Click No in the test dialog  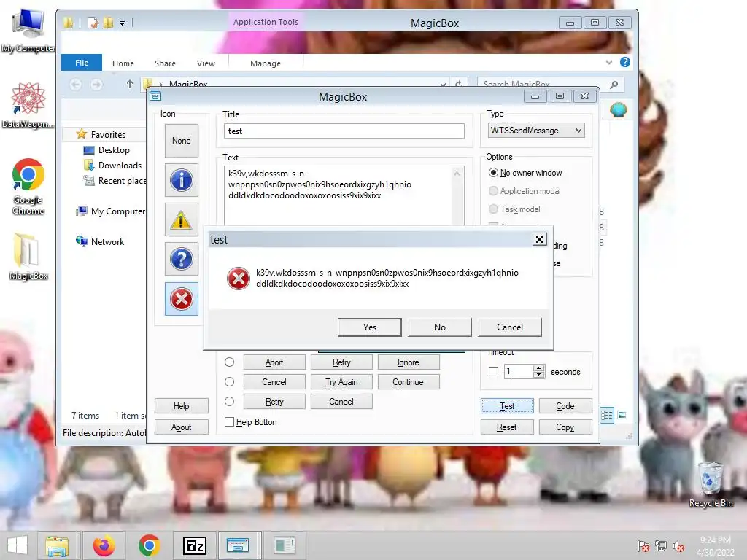[440, 327]
